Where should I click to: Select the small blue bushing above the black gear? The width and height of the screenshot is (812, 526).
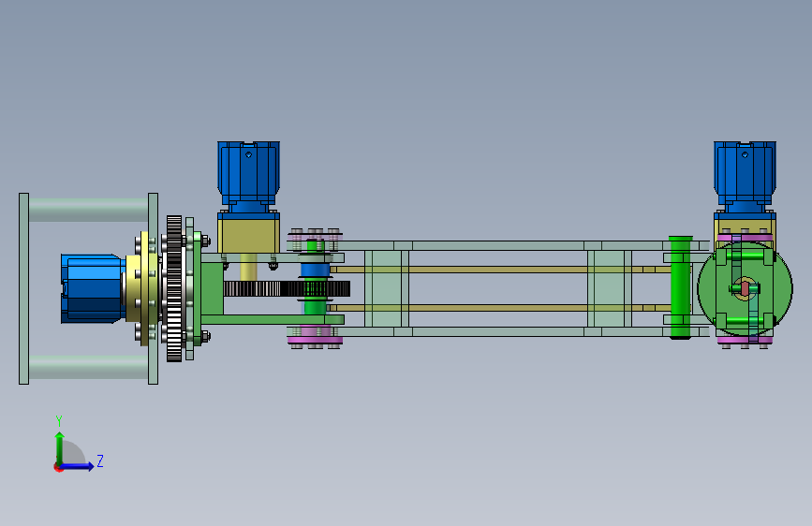point(315,270)
